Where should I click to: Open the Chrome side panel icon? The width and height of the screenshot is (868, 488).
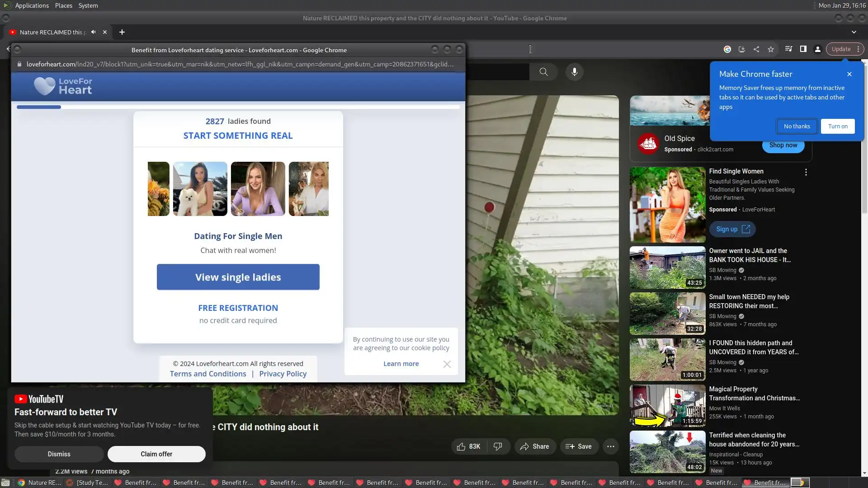[x=803, y=49]
